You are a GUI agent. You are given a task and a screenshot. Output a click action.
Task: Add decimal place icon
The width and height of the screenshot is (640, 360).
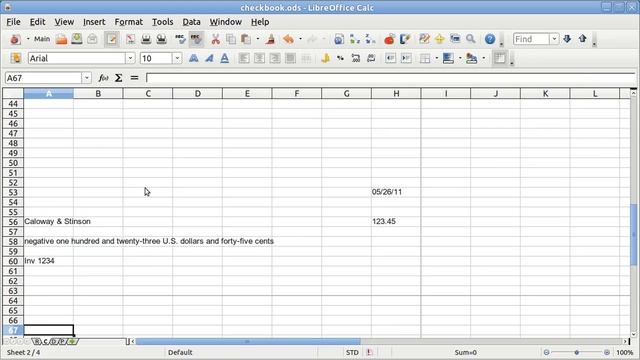tap(356, 58)
